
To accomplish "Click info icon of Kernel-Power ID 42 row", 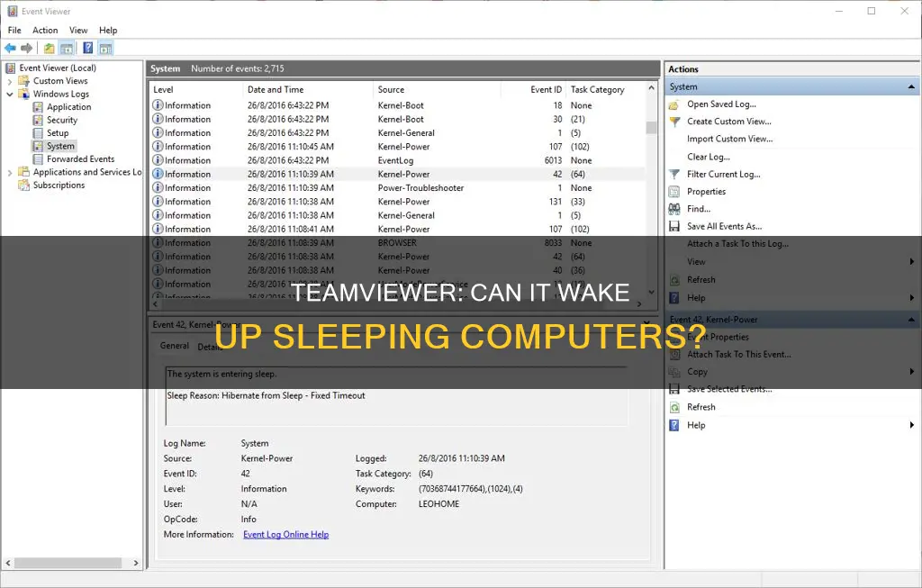I will 158,174.
